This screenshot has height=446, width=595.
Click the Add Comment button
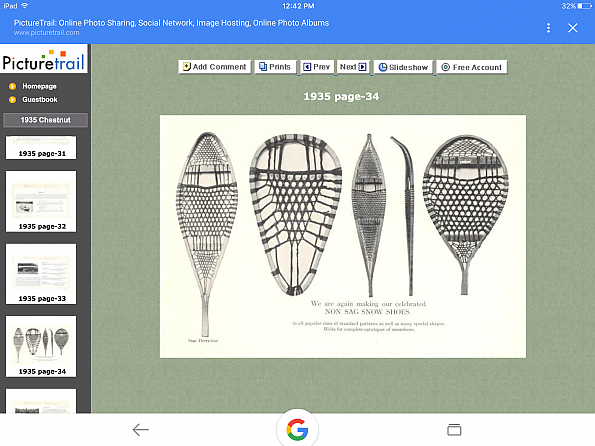pos(215,67)
